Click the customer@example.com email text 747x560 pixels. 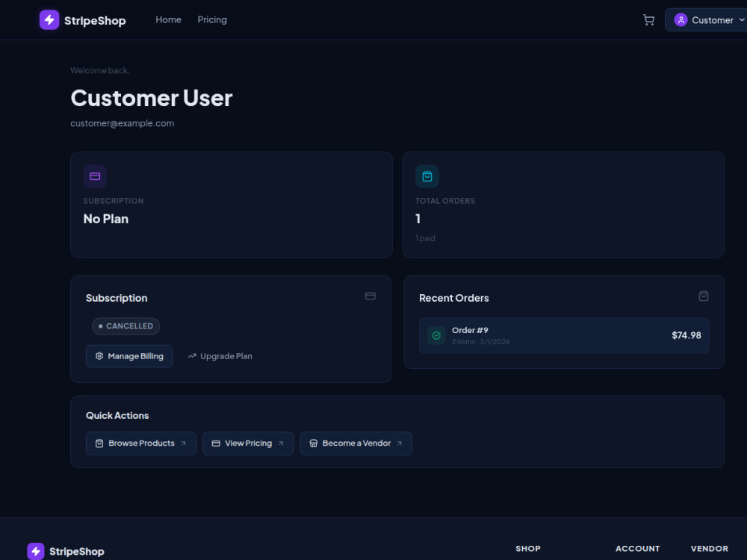(x=122, y=123)
